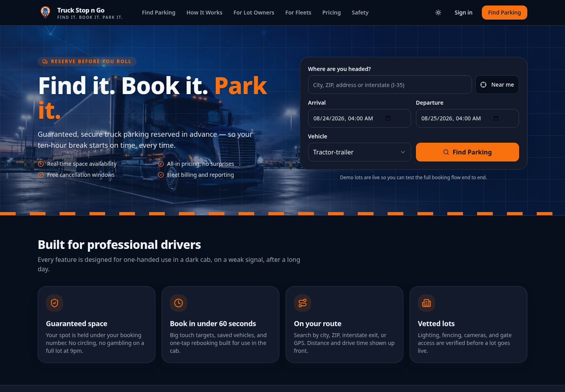565x392 pixels.
Task: Click the Sign in link
Action: 463,13
